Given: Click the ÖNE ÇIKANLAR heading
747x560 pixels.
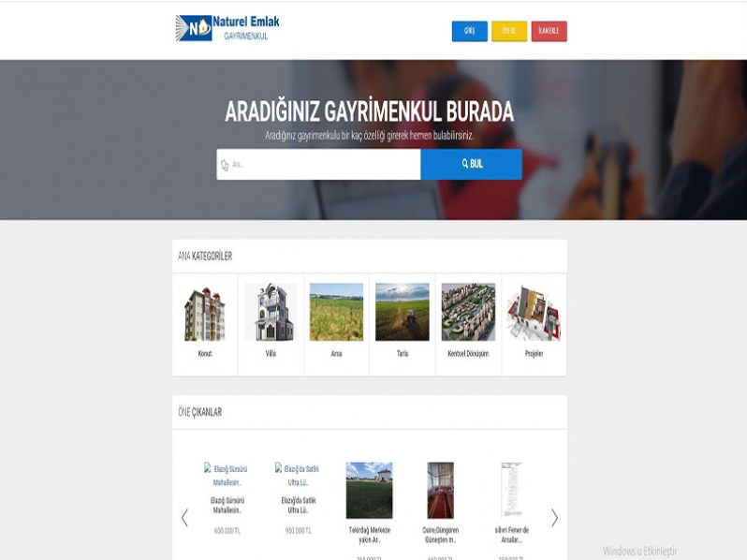Looking at the screenshot, I should click(199, 412).
